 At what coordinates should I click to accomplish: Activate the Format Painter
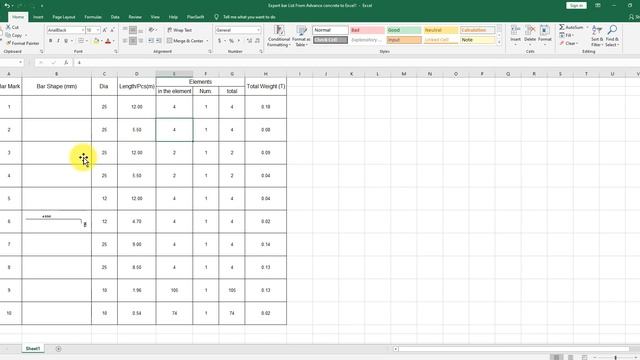[x=23, y=43]
